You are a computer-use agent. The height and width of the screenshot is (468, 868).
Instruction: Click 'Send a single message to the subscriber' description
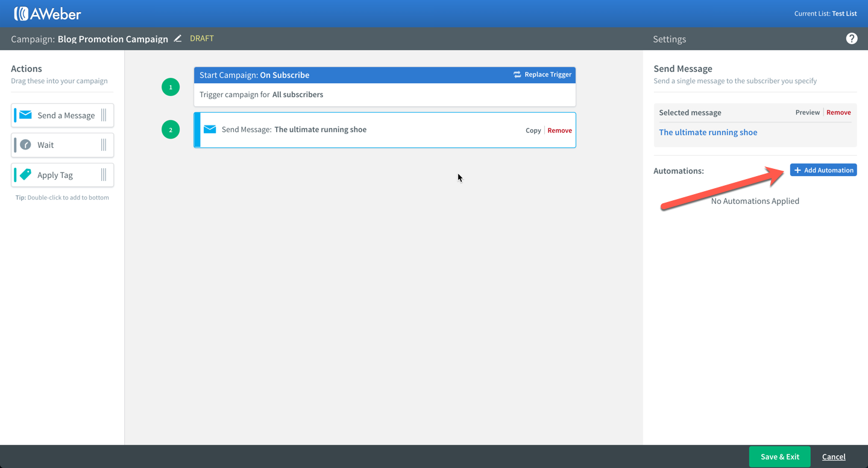coord(735,81)
